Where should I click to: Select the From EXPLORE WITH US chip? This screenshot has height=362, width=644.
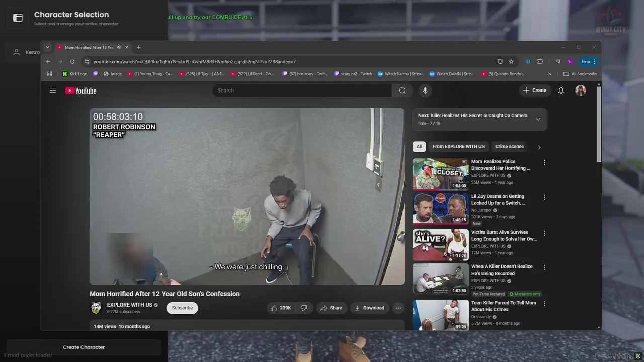point(458,147)
